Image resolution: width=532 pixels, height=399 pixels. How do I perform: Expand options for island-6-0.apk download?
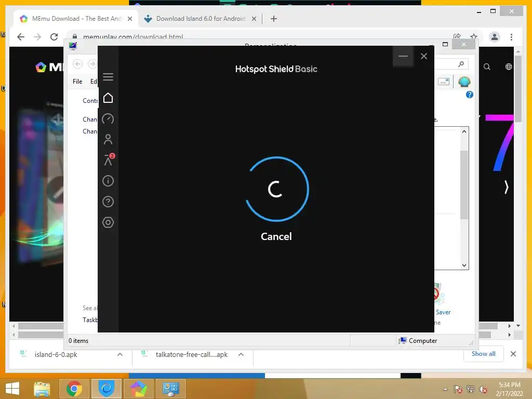click(x=120, y=354)
